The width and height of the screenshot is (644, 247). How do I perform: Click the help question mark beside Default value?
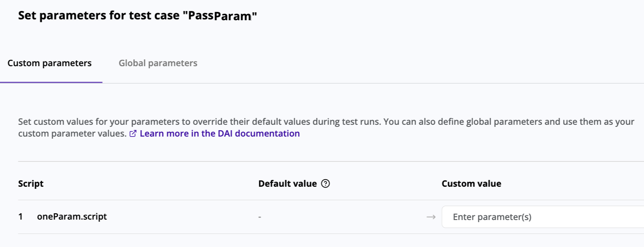(x=325, y=183)
